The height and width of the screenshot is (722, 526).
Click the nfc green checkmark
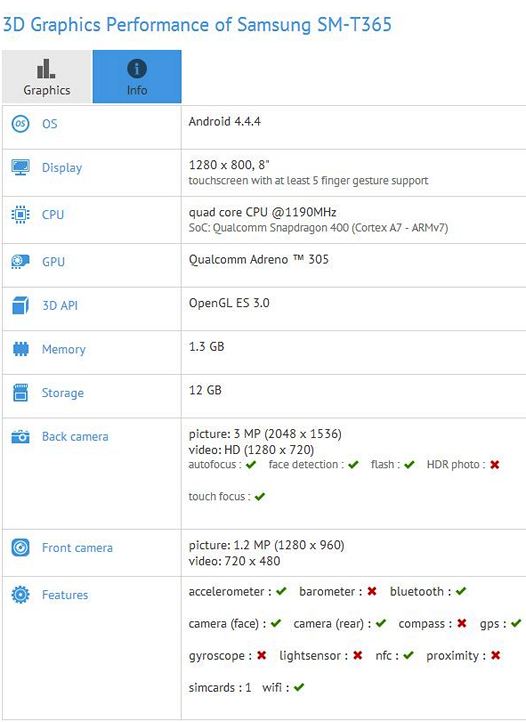click(x=409, y=655)
